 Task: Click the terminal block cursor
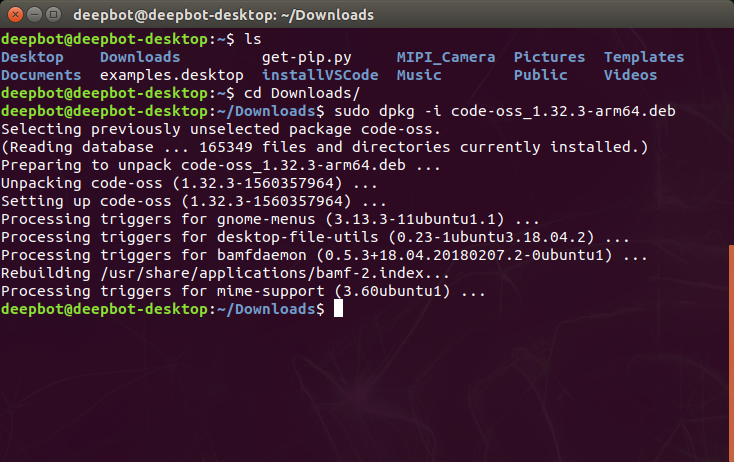click(x=338, y=309)
